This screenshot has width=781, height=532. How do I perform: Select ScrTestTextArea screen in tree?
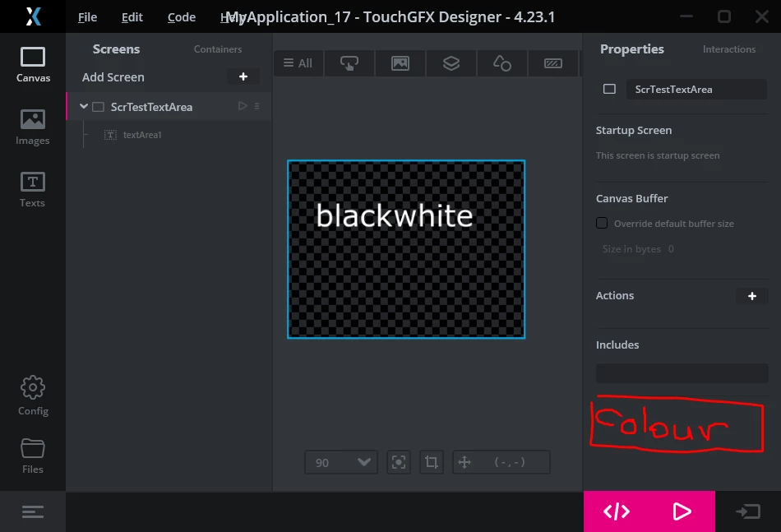(169, 107)
